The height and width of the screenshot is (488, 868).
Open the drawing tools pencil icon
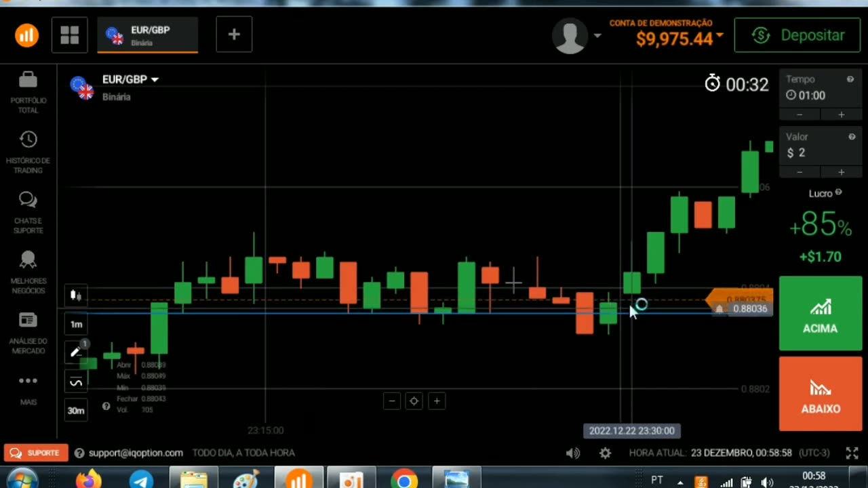coord(76,352)
